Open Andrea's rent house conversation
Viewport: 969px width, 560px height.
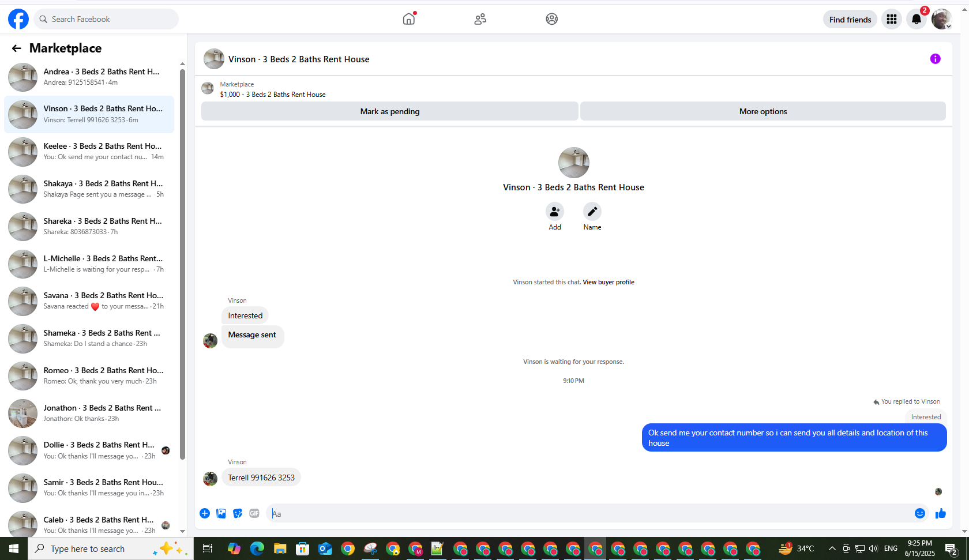coord(89,77)
